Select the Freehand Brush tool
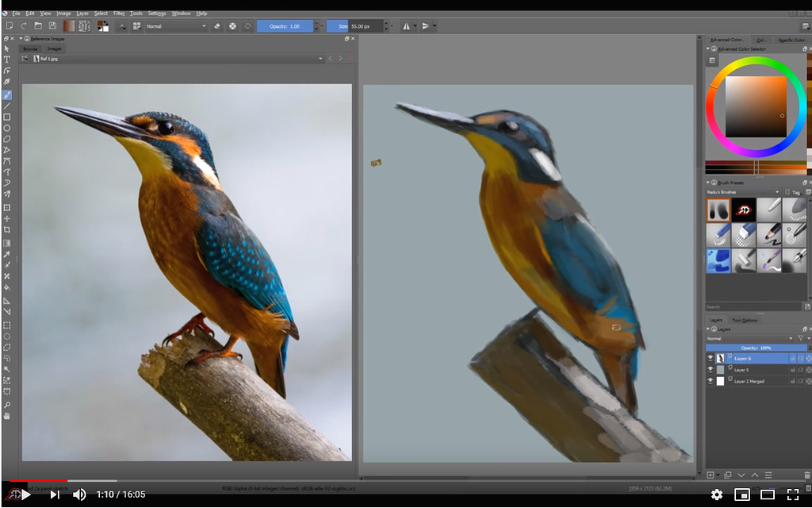This screenshot has width=812, height=508. click(7, 95)
